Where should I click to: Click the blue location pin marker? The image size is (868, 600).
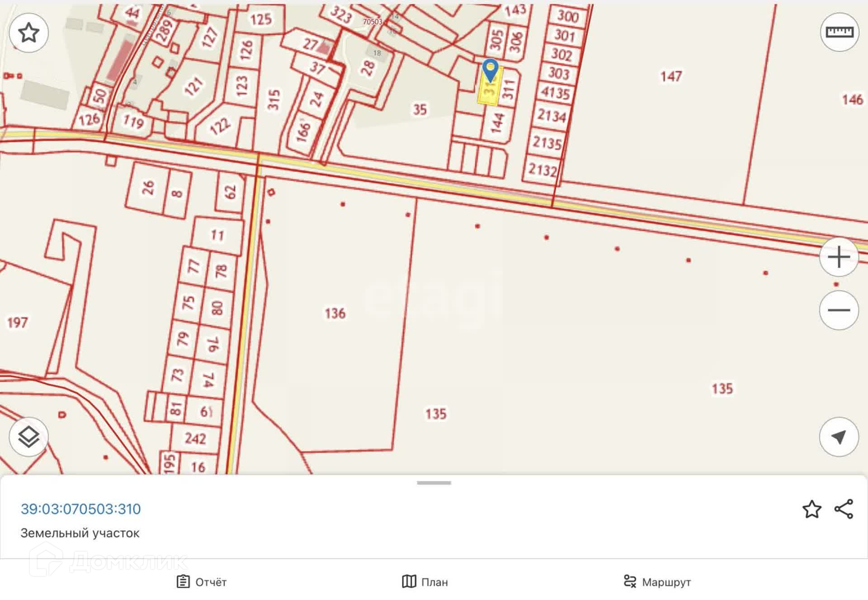(x=490, y=70)
